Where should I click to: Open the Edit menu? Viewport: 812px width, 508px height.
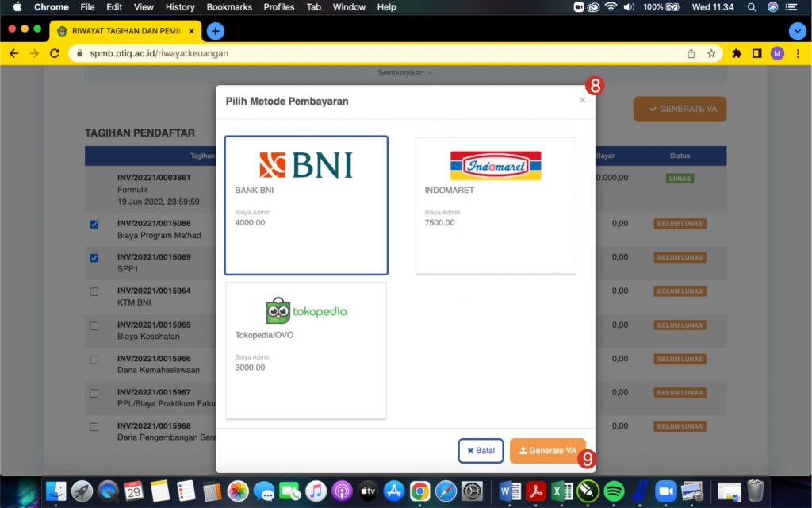(x=114, y=7)
